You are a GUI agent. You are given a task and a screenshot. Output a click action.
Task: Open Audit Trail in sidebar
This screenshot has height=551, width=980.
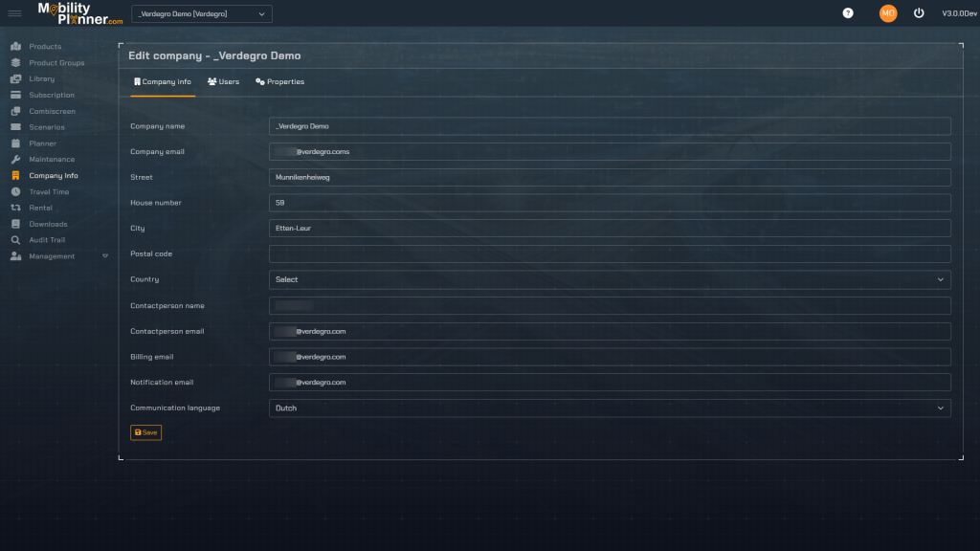click(x=47, y=240)
